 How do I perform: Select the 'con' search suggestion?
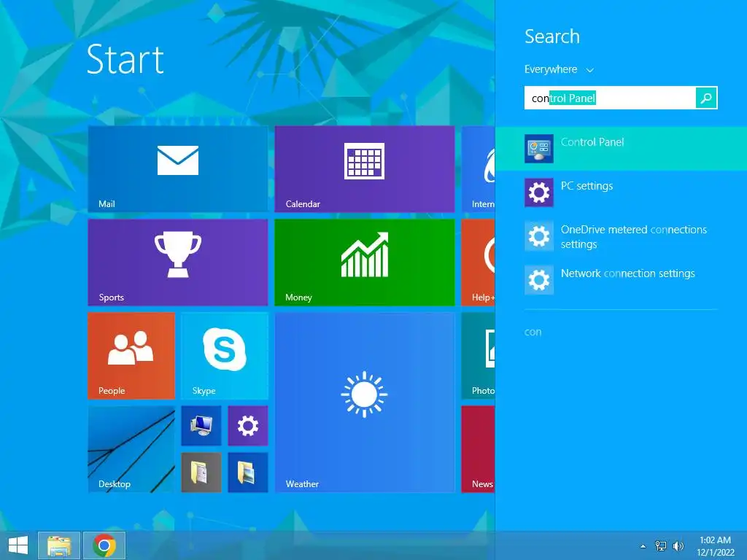[533, 332]
